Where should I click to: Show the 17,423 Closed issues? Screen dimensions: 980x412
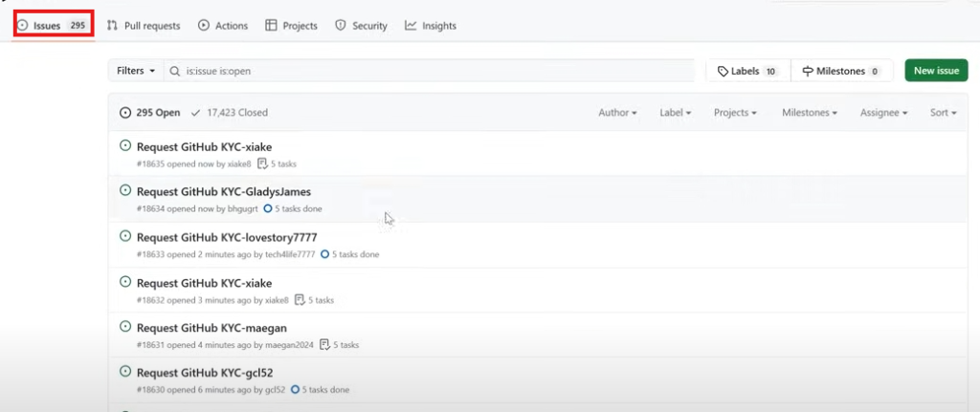click(230, 113)
